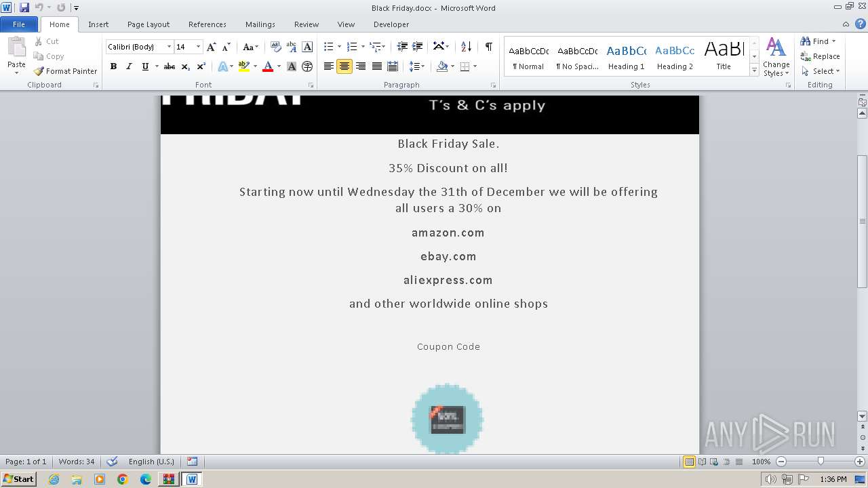The image size is (868, 488).
Task: Open Change Case dropdown
Action: point(250,47)
